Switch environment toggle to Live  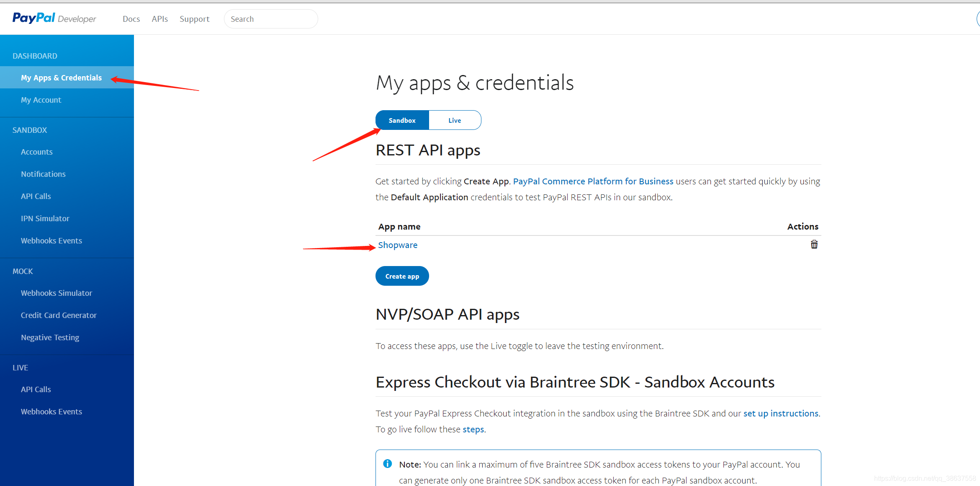click(455, 120)
